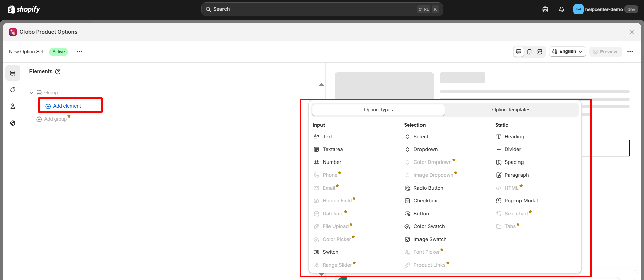Add a Checkbox option type

[x=425, y=201]
